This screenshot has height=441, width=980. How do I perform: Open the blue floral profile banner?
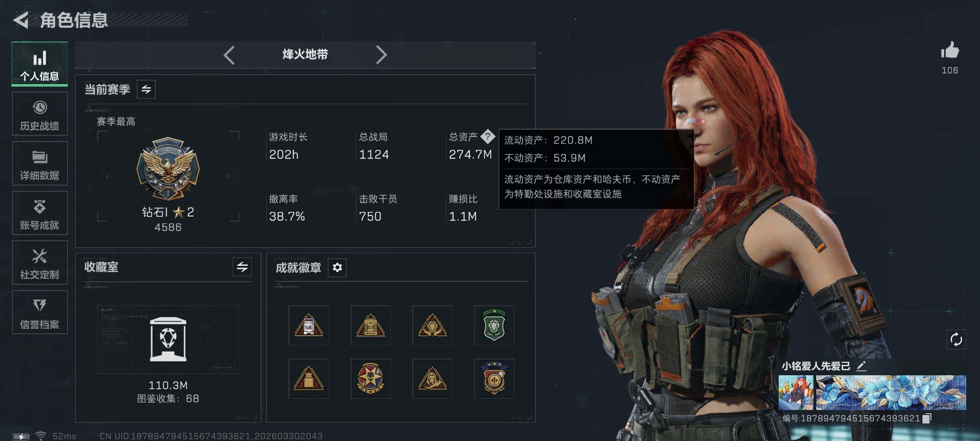coord(891,392)
